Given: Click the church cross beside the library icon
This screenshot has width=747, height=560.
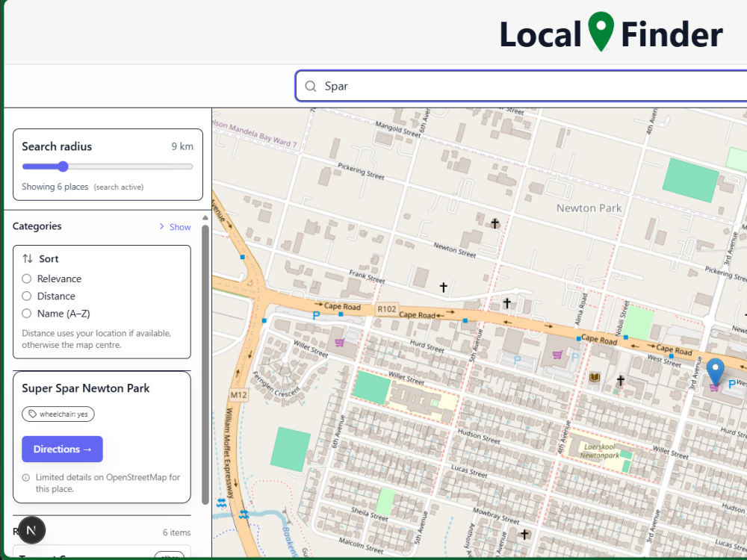Looking at the screenshot, I should pyautogui.click(x=620, y=380).
